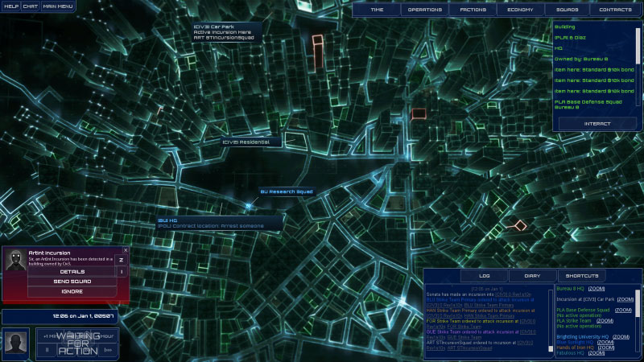Image resolution: width=644 pixels, height=362 pixels.
Task: Open the Operations menu
Action: pyautogui.click(x=424, y=10)
